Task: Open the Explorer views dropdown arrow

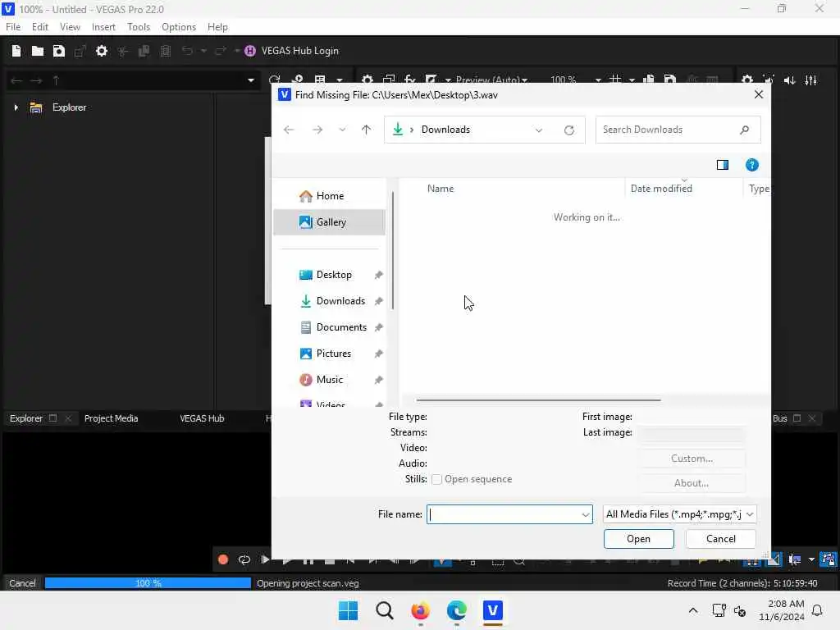Action: point(339,80)
